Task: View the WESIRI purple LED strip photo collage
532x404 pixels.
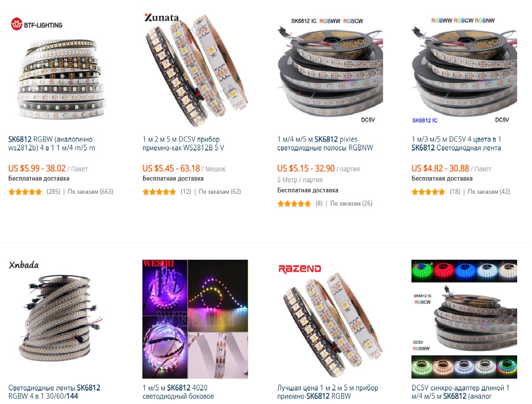Action: 195,319
